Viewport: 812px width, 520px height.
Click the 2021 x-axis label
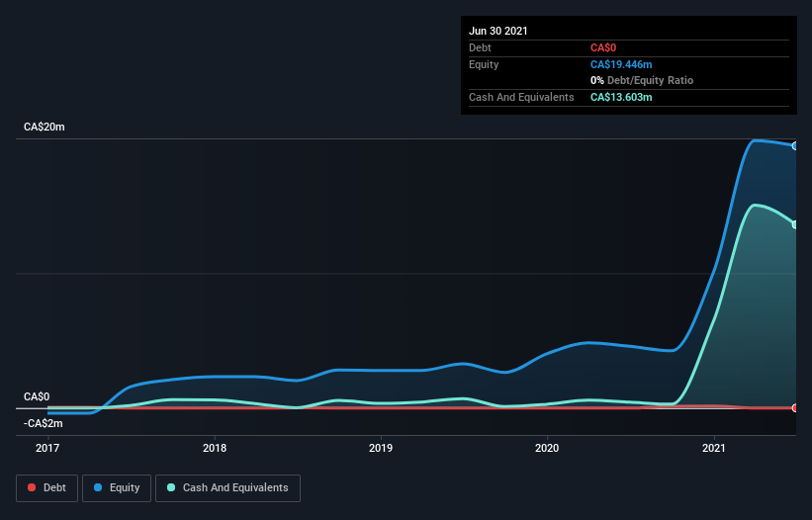coord(714,448)
